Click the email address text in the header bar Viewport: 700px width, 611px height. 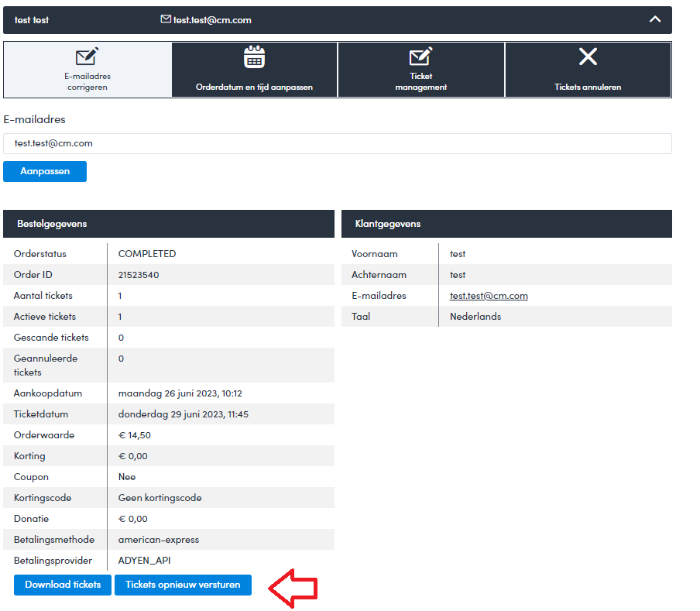[x=212, y=20]
